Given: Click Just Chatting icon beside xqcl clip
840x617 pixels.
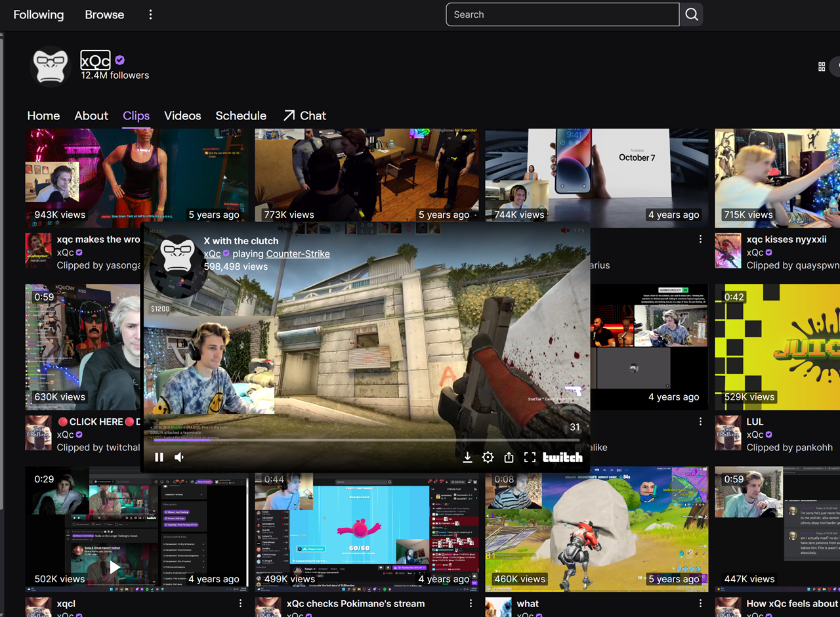Looking at the screenshot, I should 38,607.
